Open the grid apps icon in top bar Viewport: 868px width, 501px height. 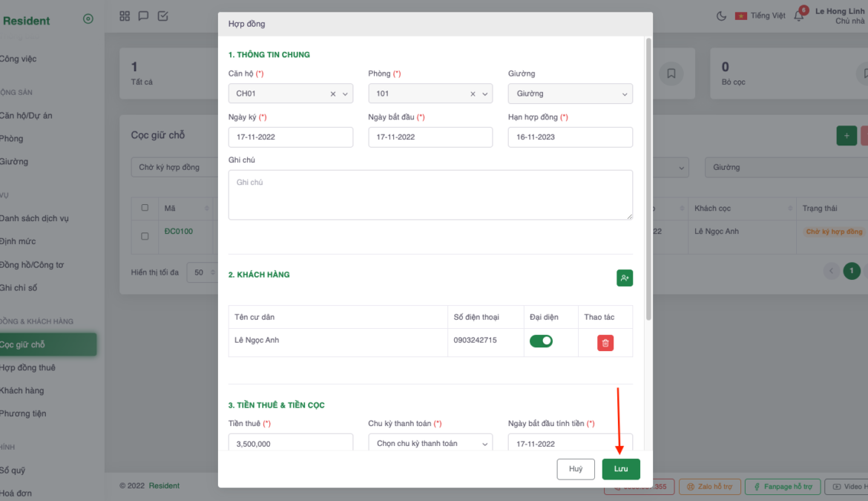[x=125, y=16]
